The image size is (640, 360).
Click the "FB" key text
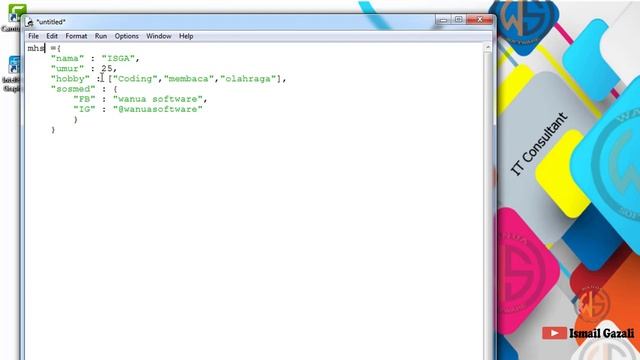[84, 99]
